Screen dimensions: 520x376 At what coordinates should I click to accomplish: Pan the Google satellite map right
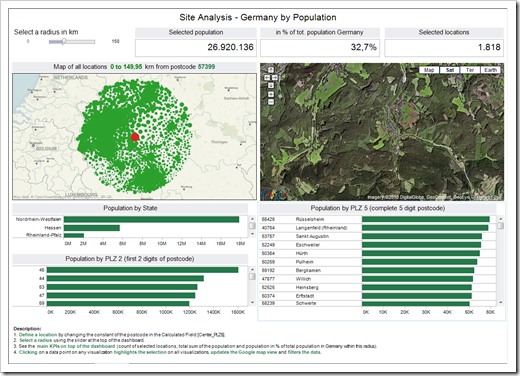[x=275, y=77]
